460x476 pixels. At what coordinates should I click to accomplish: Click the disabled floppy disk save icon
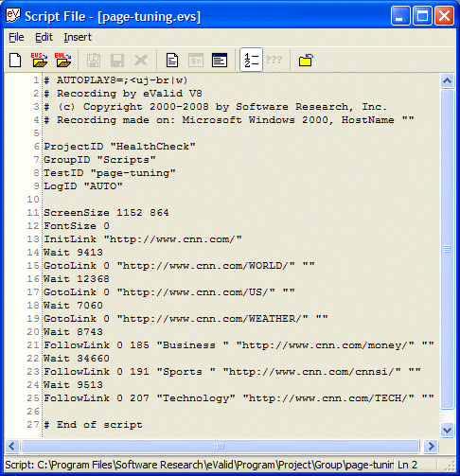click(x=117, y=60)
